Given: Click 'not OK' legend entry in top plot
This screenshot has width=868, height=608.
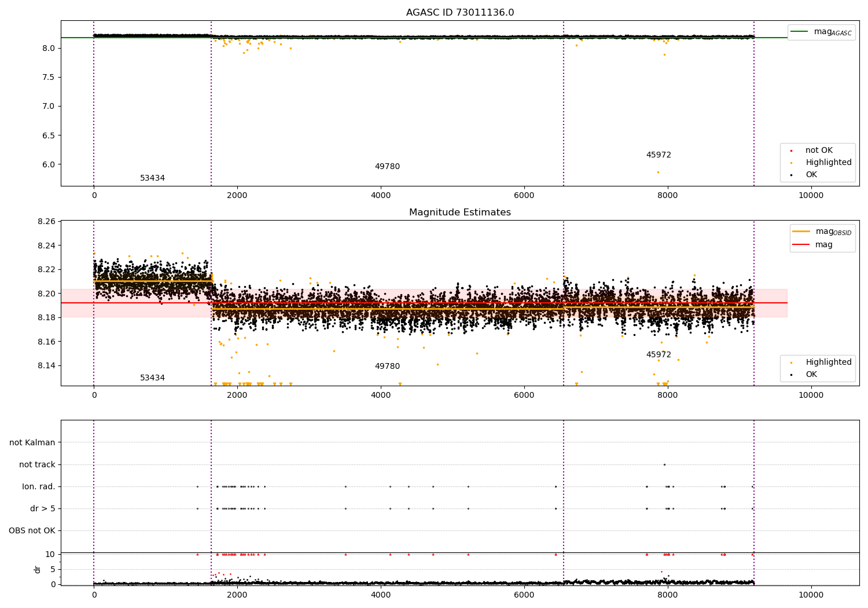Looking at the screenshot, I should pyautogui.click(x=819, y=151).
